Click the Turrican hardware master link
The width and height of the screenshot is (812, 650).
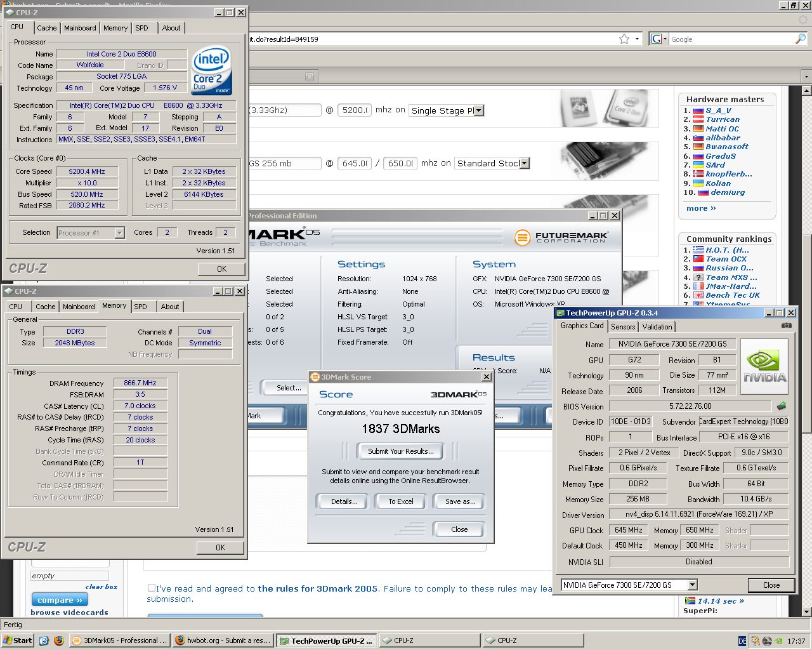pyautogui.click(x=723, y=119)
